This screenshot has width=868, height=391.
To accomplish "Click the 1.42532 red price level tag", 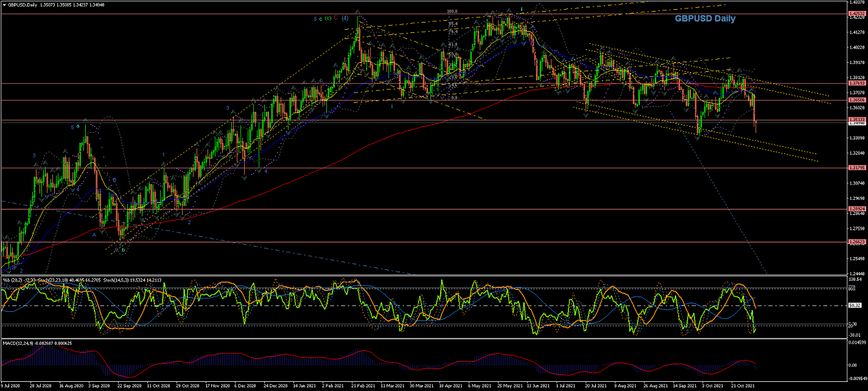I will click(x=857, y=13).
